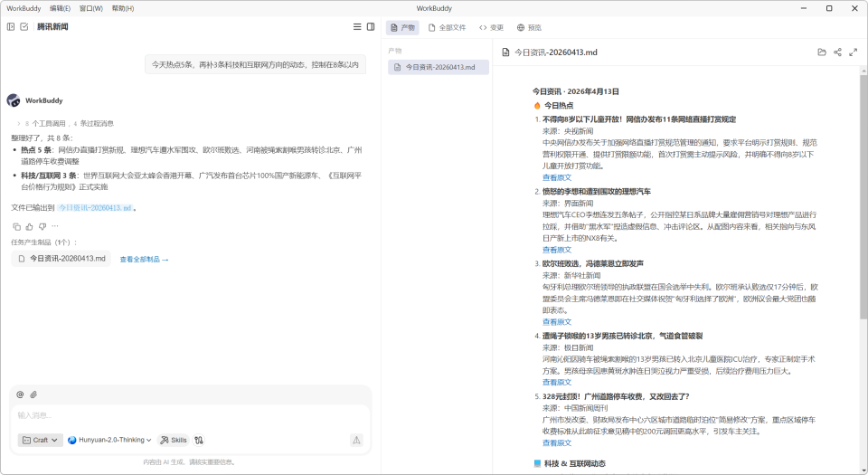Screen dimensions: 868x475
Task: Switch to the 预览 tab
Action: pos(529,27)
